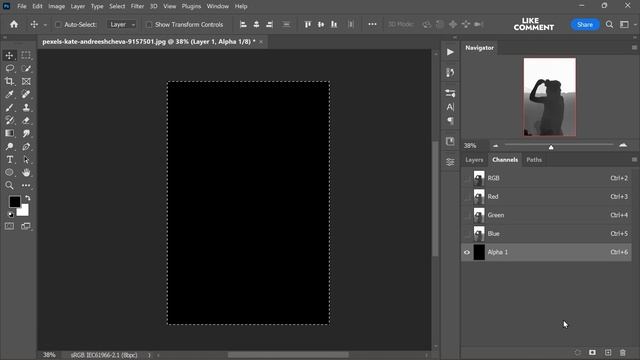Align top edges in options bar
Image resolution: width=640 pixels, height=360 pixels.
click(308, 24)
